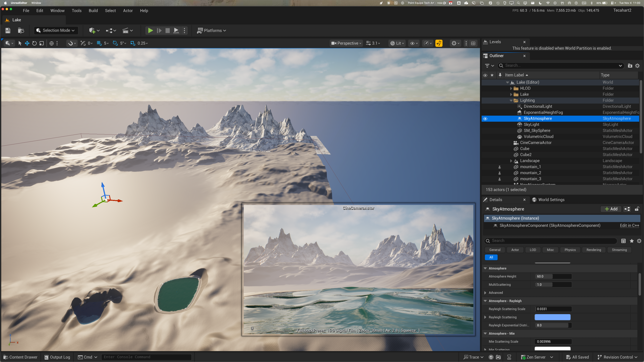Open the Lit view mode dropdown

tap(397, 43)
